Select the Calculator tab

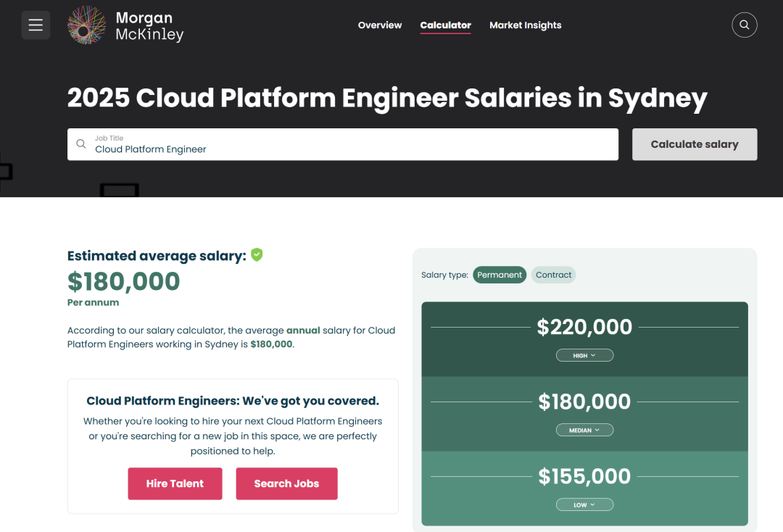pos(446,25)
